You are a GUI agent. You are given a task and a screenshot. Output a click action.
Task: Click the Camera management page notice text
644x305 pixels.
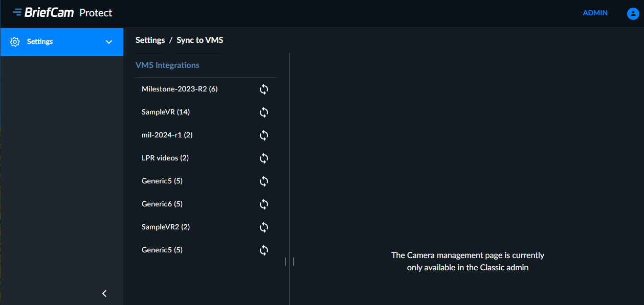(468, 261)
